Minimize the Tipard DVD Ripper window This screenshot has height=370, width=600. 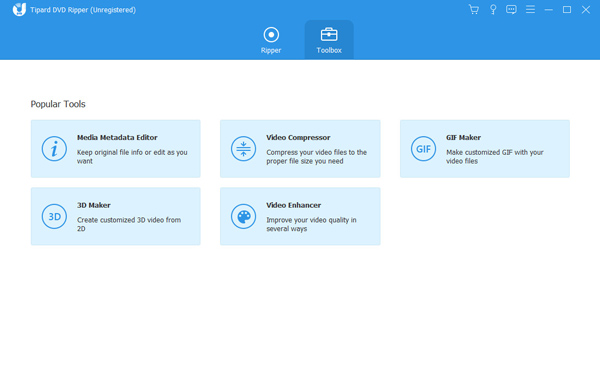pyautogui.click(x=548, y=10)
